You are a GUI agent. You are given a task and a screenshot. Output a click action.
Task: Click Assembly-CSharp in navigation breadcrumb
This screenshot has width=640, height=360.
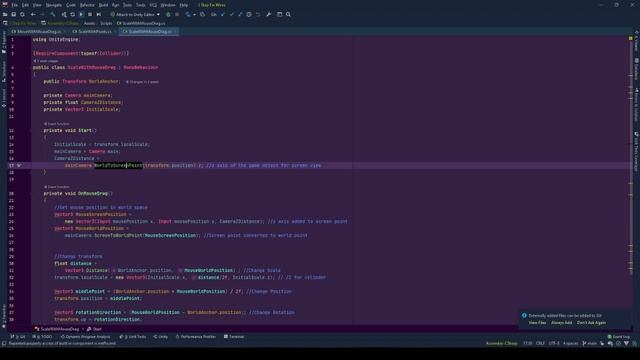(x=60, y=23)
